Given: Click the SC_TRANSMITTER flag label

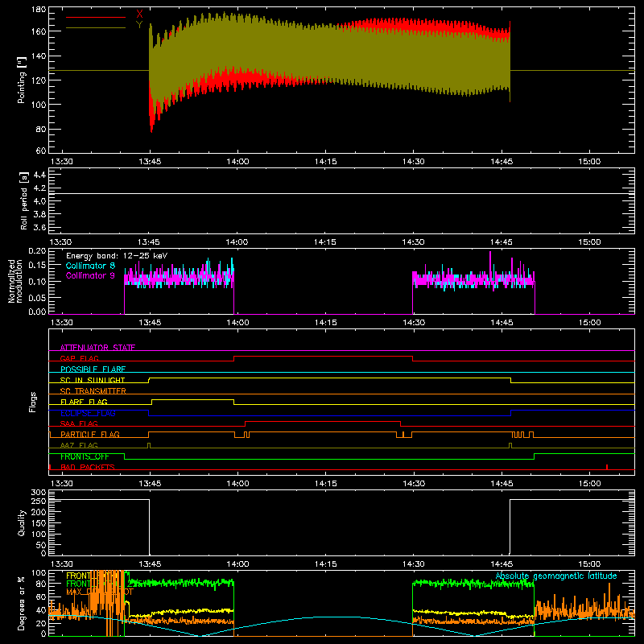Looking at the screenshot, I should 93,391.
